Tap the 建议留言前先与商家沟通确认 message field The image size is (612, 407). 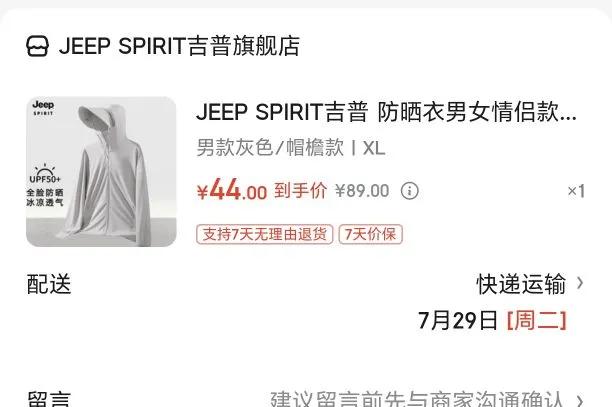click(416, 399)
